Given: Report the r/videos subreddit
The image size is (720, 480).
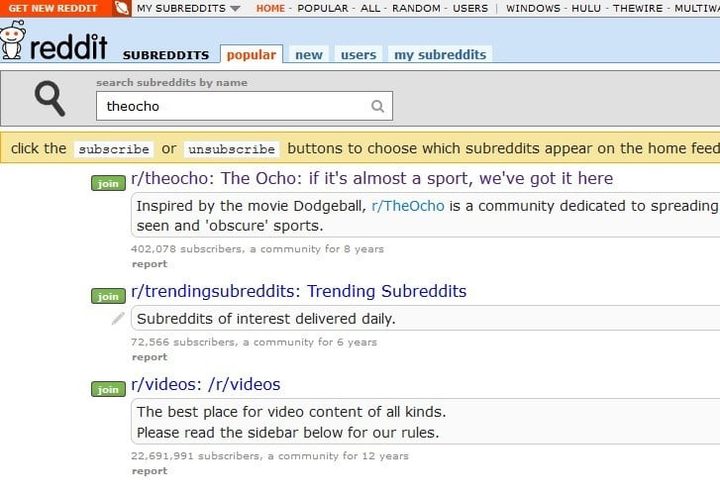Looking at the screenshot, I should [x=149, y=471].
